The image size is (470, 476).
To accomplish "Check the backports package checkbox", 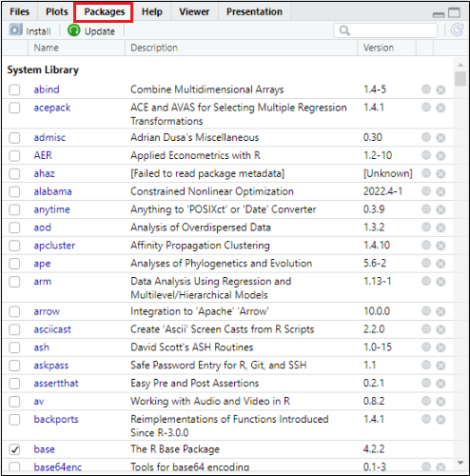I will click(x=14, y=420).
